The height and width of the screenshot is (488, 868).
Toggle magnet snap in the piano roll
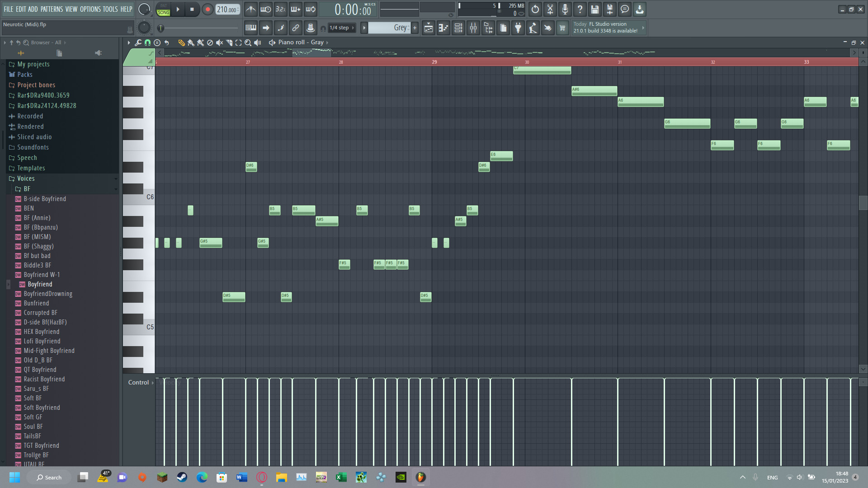[148, 42]
